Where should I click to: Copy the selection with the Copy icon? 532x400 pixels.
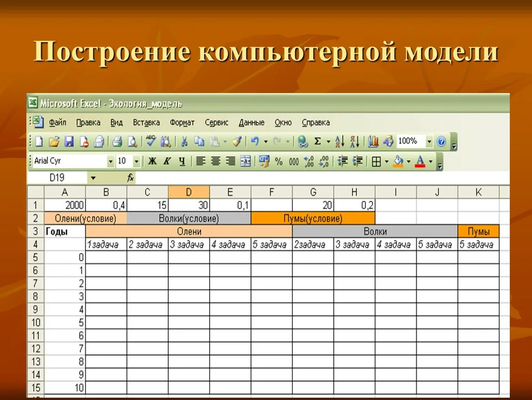[199, 142]
